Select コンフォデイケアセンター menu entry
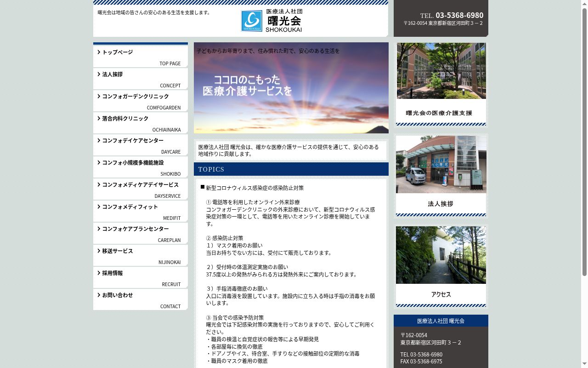The height and width of the screenshot is (368, 588). pyautogui.click(x=141, y=145)
